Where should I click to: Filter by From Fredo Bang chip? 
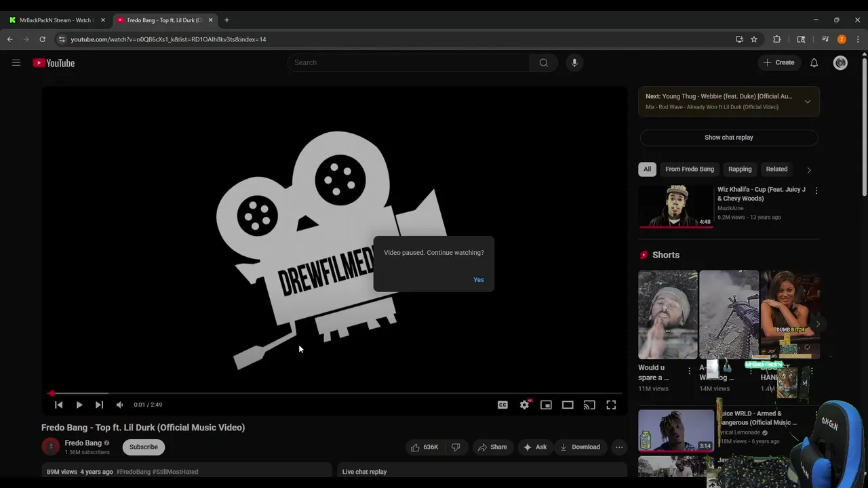pyautogui.click(x=690, y=169)
